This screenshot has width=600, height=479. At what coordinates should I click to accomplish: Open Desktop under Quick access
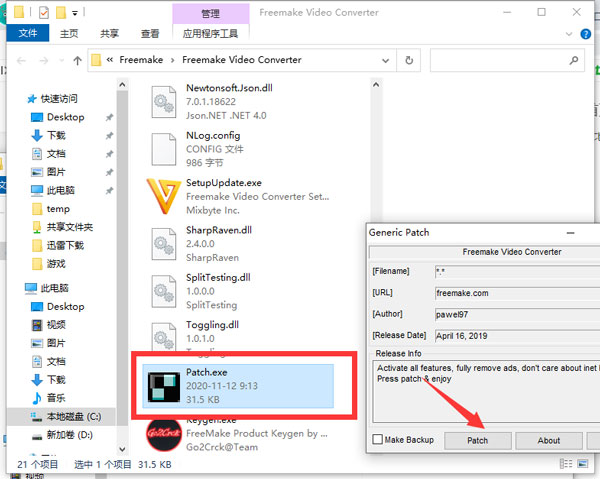point(65,117)
